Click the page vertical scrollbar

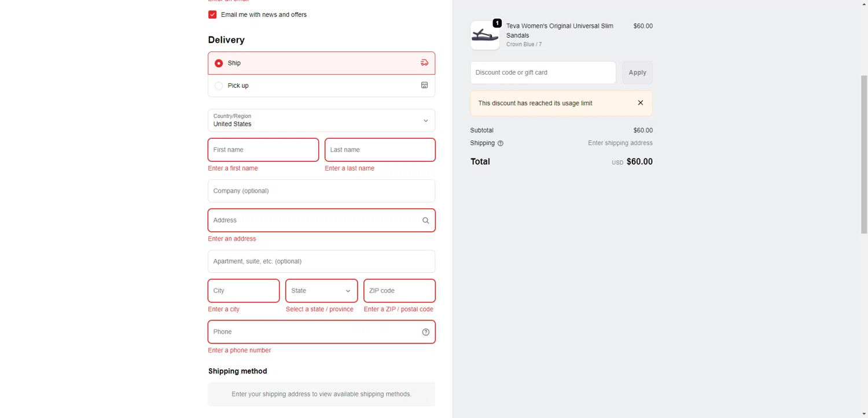pyautogui.click(x=864, y=153)
